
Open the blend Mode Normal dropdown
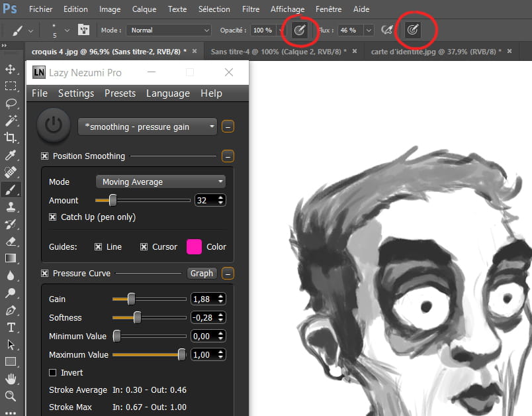[x=169, y=30]
